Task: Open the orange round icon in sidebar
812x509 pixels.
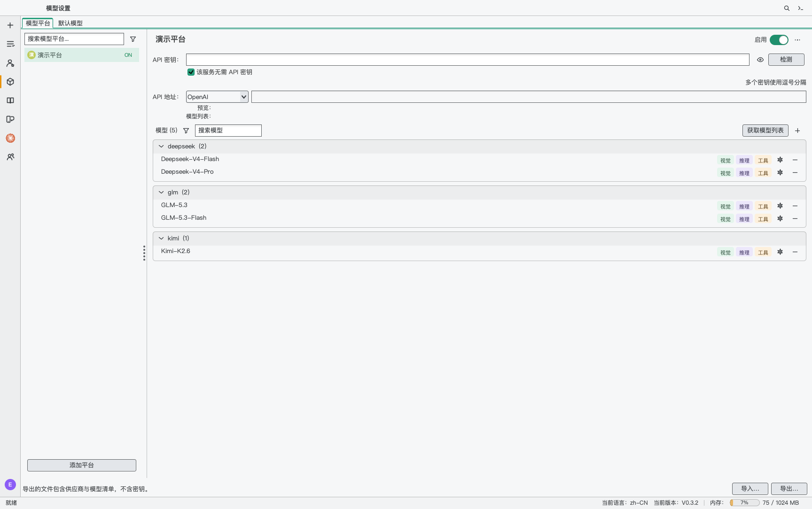Action: [10, 138]
